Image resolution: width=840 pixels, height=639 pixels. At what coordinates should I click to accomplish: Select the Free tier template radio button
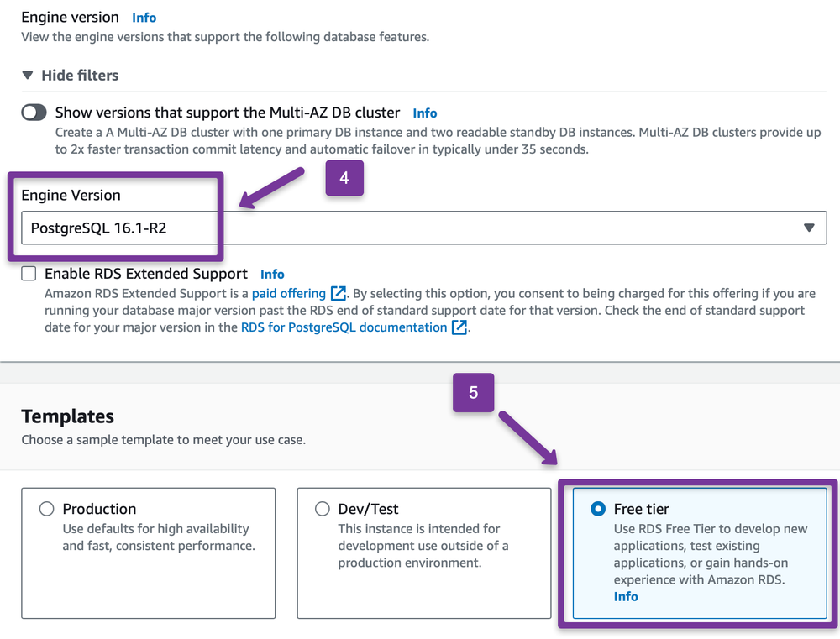597,508
